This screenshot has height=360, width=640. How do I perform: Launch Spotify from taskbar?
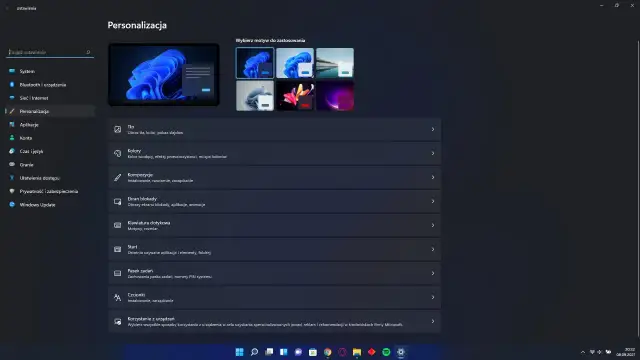386,352
